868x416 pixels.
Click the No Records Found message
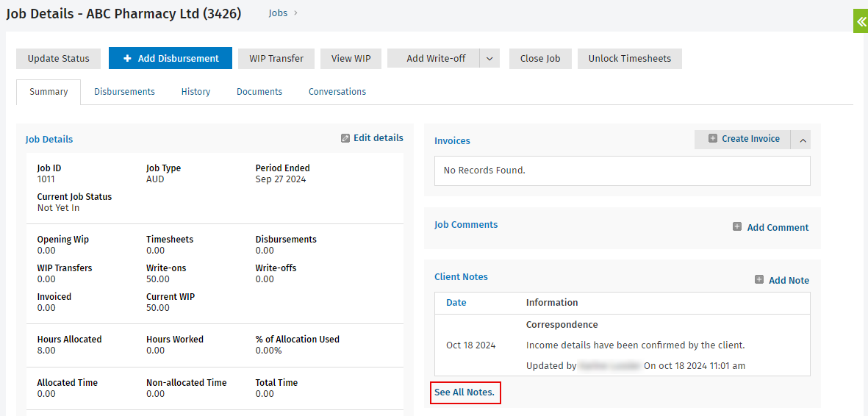[x=484, y=170]
